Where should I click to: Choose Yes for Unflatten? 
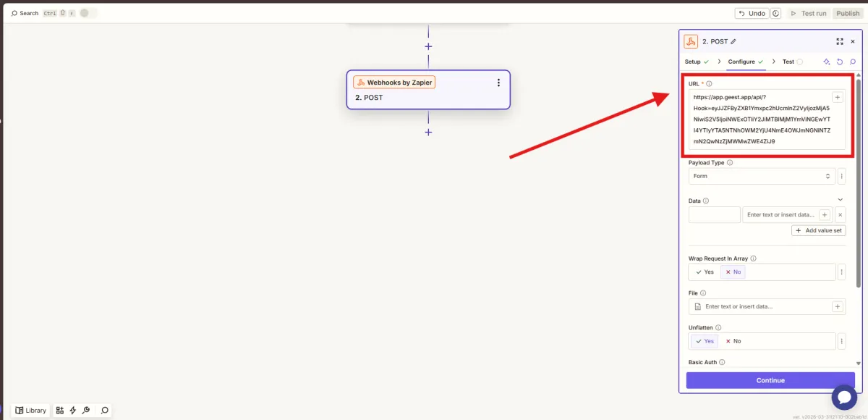[705, 341]
